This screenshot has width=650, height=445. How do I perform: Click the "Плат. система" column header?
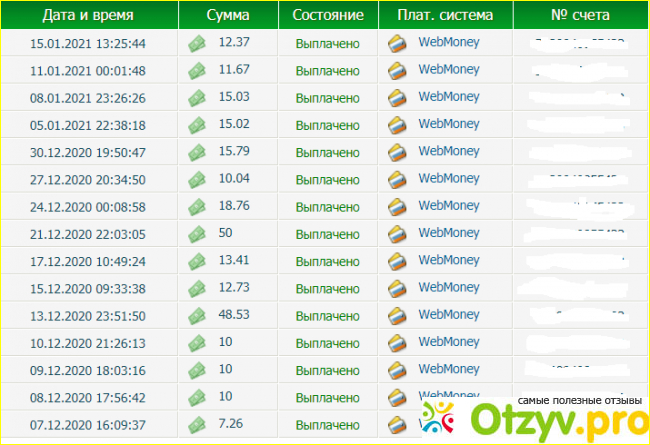(x=446, y=16)
